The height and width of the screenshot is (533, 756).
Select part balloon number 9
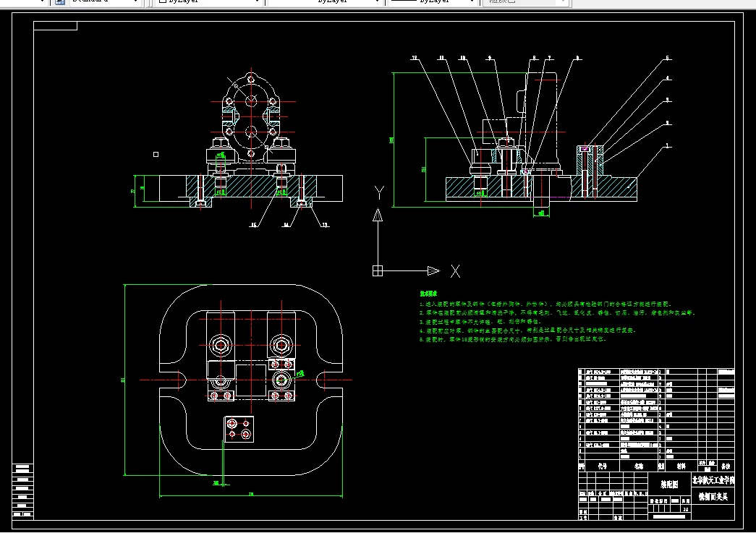tap(489, 58)
